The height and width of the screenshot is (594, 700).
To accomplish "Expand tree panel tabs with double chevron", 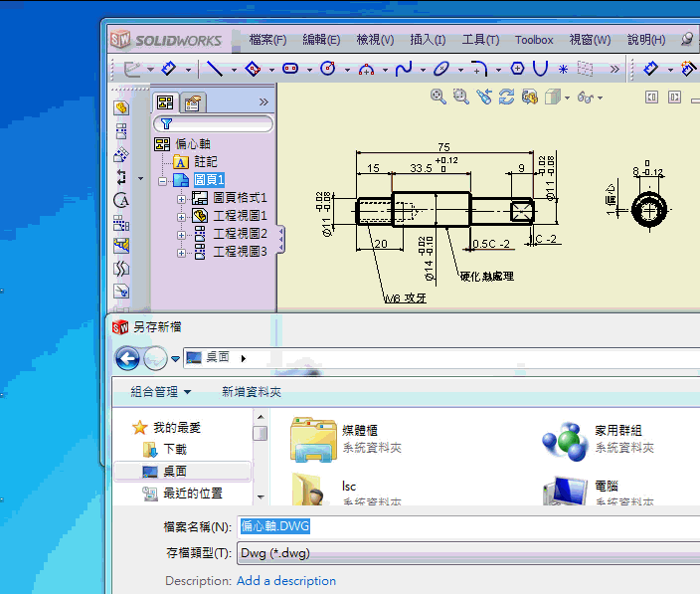I will click(263, 102).
